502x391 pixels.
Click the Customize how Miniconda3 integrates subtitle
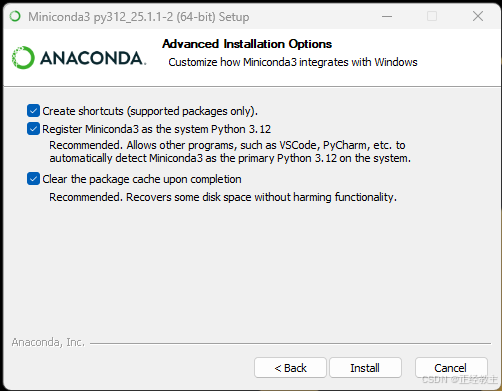[x=293, y=62]
